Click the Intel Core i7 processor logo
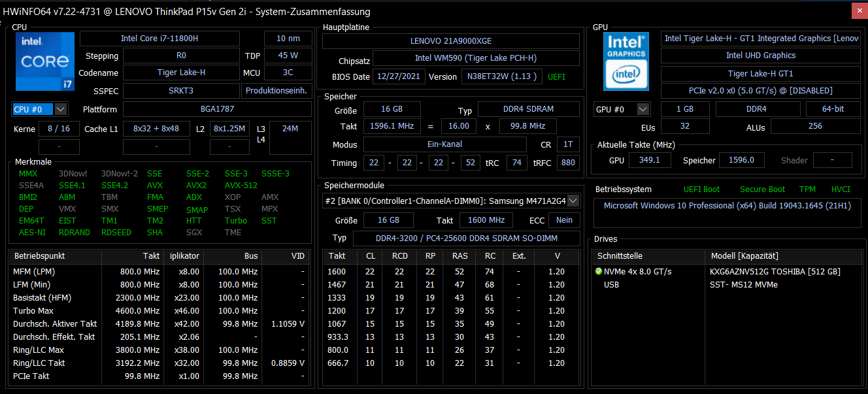The width and height of the screenshot is (868, 394). (44, 61)
